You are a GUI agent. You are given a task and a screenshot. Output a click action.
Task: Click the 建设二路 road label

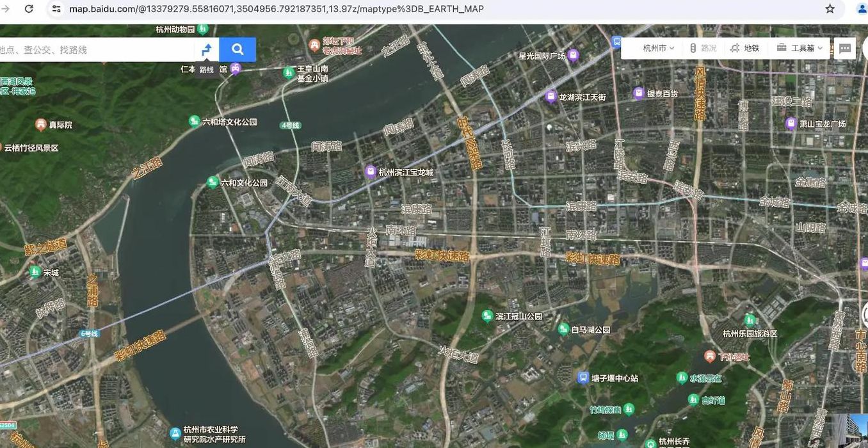792,101
